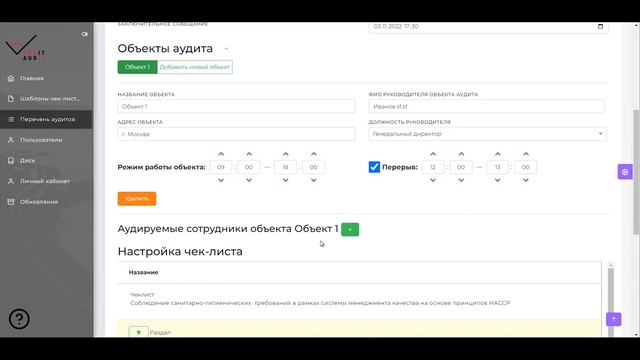Click the page vertical scrollbar

coord(636,171)
